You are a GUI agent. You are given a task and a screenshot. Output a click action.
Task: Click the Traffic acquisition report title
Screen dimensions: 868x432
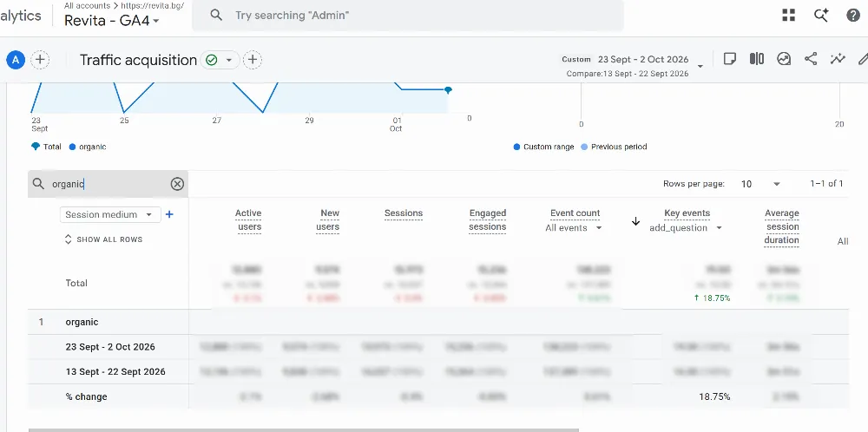pos(138,60)
